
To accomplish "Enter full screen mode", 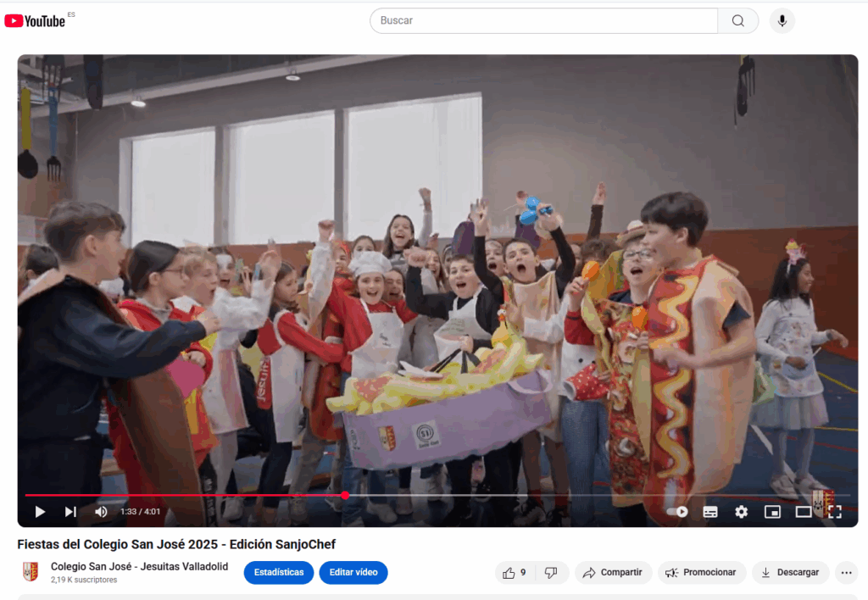I will tap(834, 512).
